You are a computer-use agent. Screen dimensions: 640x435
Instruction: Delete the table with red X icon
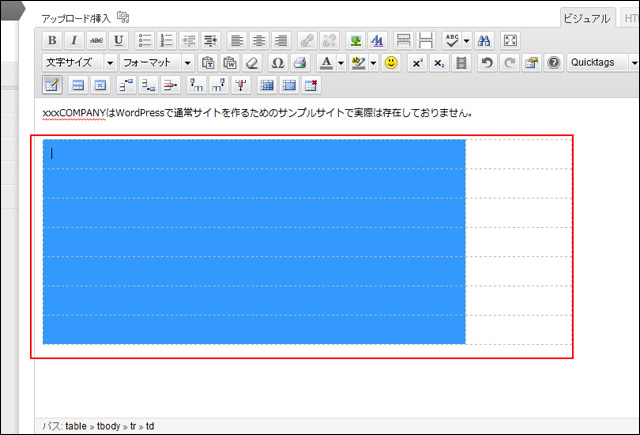[x=311, y=85]
